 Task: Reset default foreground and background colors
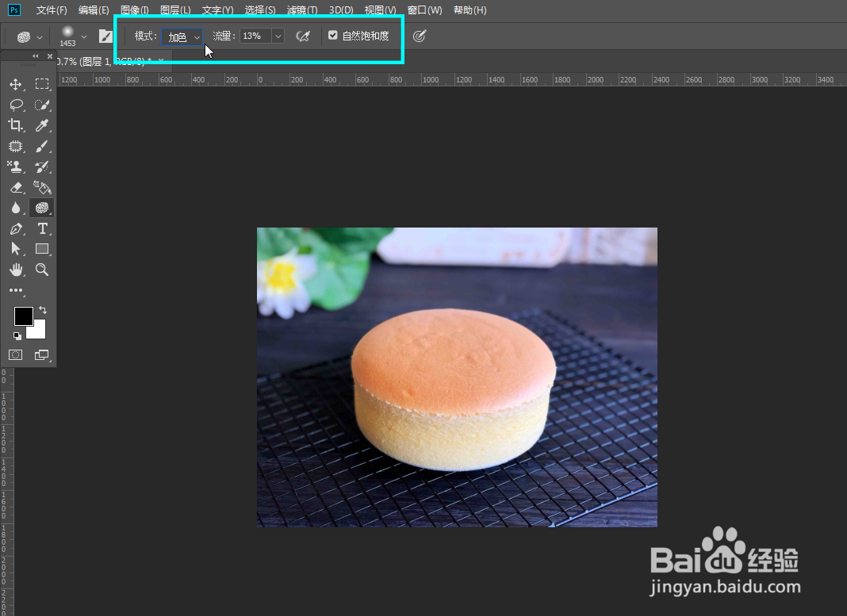pos(17,336)
